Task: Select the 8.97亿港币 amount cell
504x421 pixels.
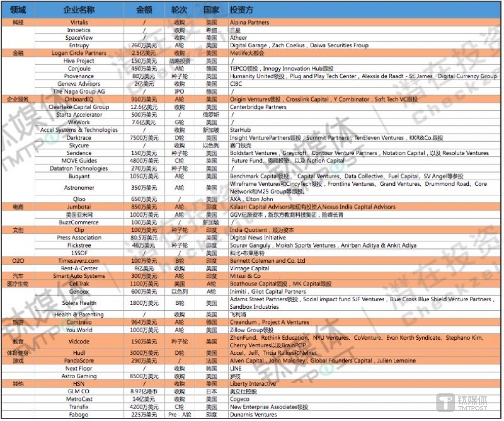Action: [x=144, y=392]
